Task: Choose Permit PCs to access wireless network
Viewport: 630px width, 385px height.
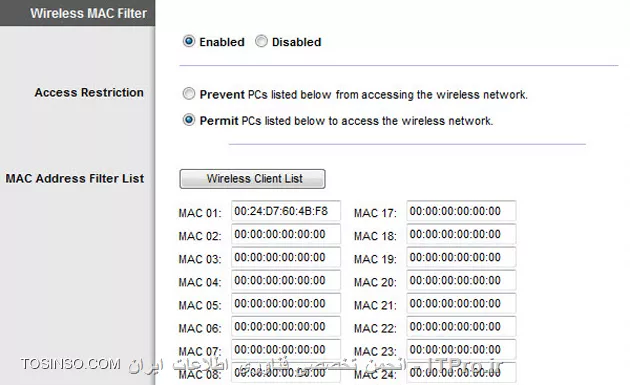Action: coord(189,120)
